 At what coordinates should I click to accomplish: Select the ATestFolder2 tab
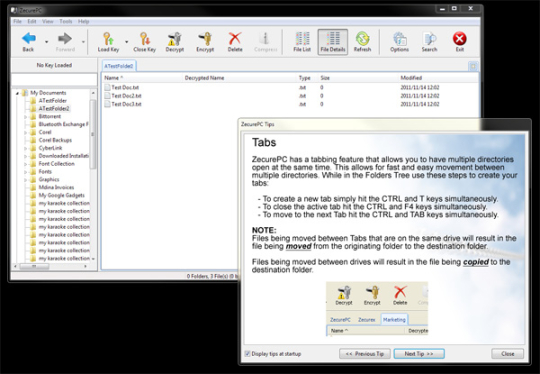[118, 66]
